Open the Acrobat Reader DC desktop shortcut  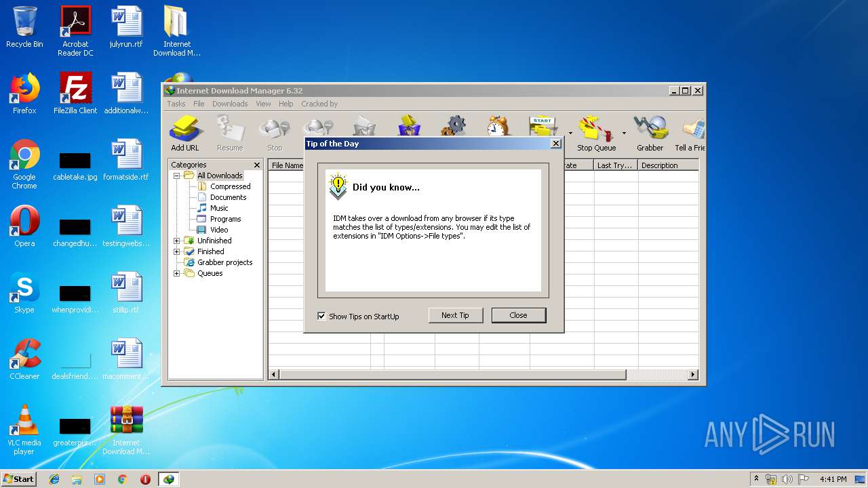click(75, 31)
